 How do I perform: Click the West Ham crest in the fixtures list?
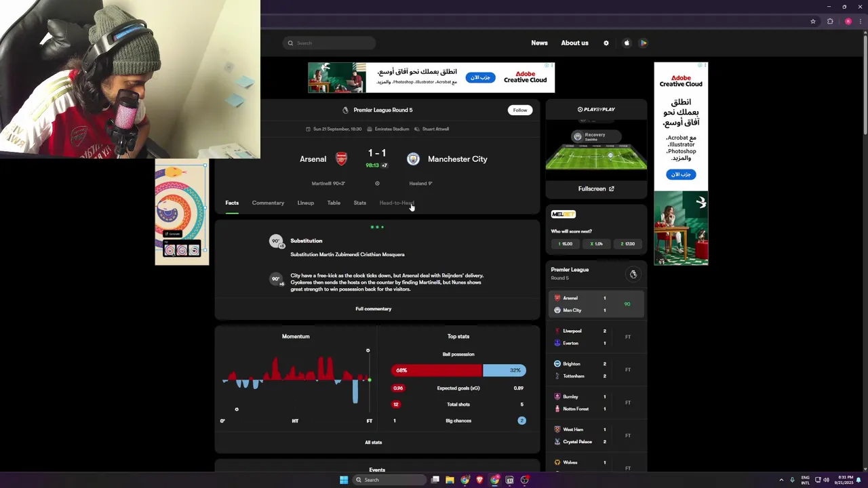(x=557, y=430)
